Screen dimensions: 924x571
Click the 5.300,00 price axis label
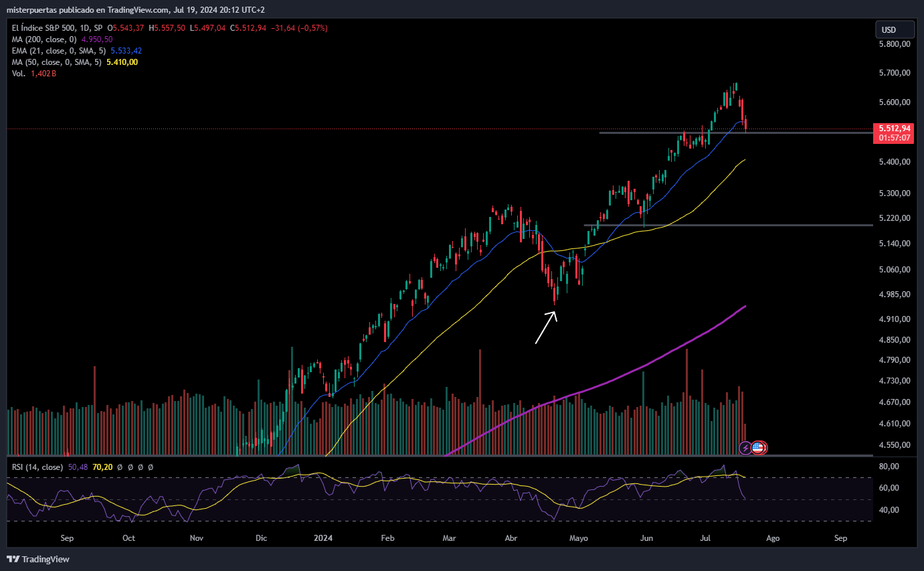point(895,193)
